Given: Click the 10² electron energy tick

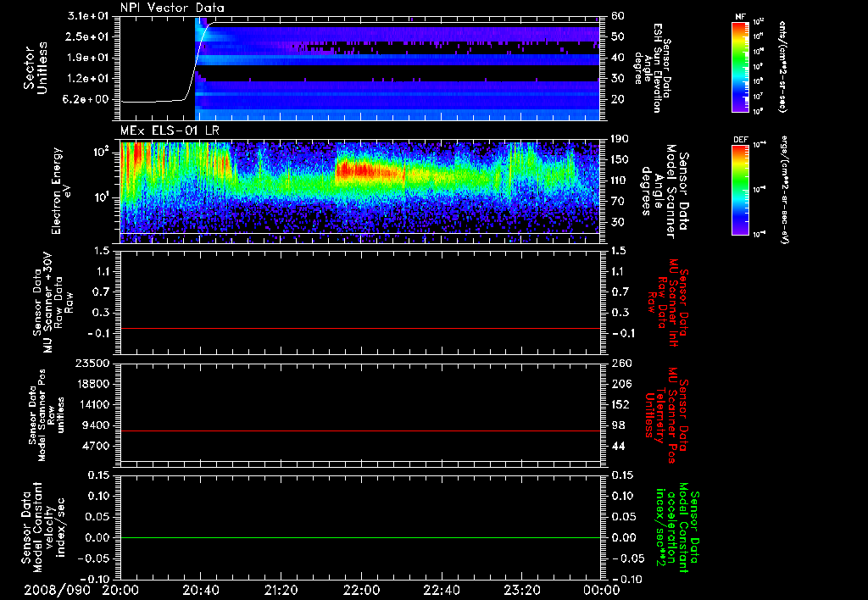Looking at the screenshot, I should [x=100, y=151].
